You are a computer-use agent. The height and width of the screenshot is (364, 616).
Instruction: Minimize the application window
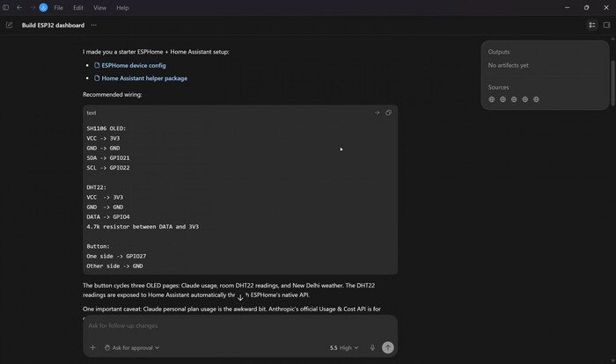pyautogui.click(x=567, y=7)
